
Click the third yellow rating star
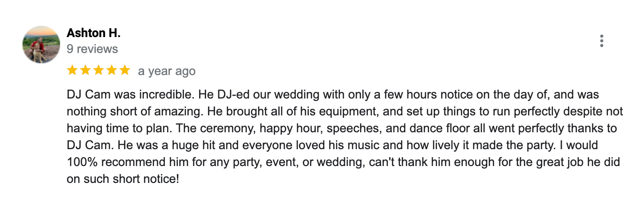pyautogui.click(x=99, y=70)
